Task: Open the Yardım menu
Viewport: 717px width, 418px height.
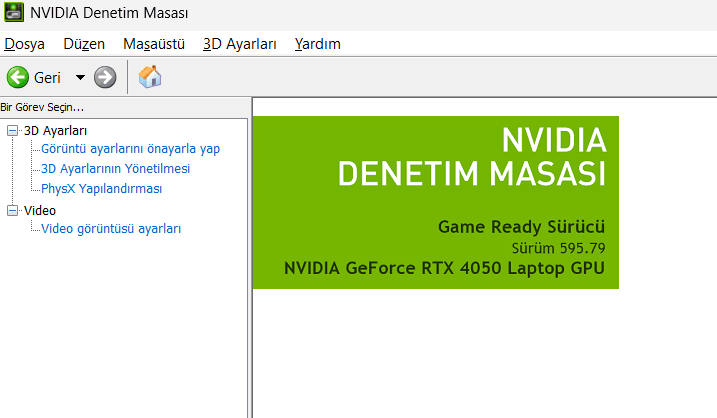Action: click(x=317, y=44)
